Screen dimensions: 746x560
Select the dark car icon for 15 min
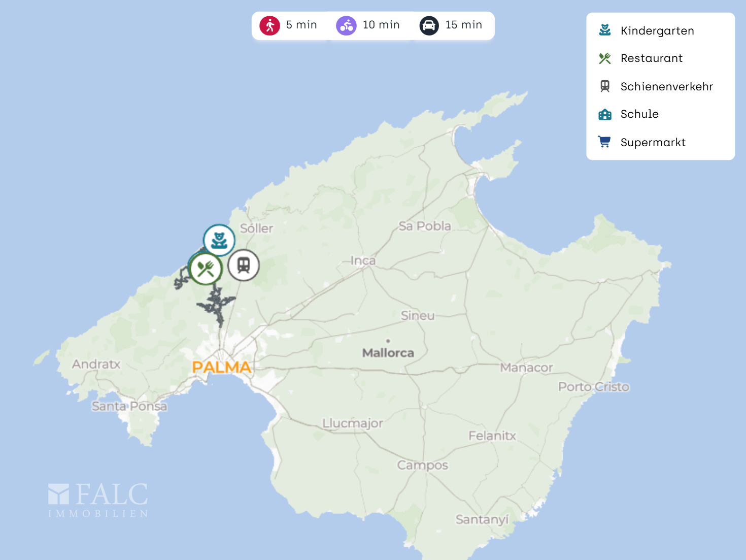[x=429, y=25]
